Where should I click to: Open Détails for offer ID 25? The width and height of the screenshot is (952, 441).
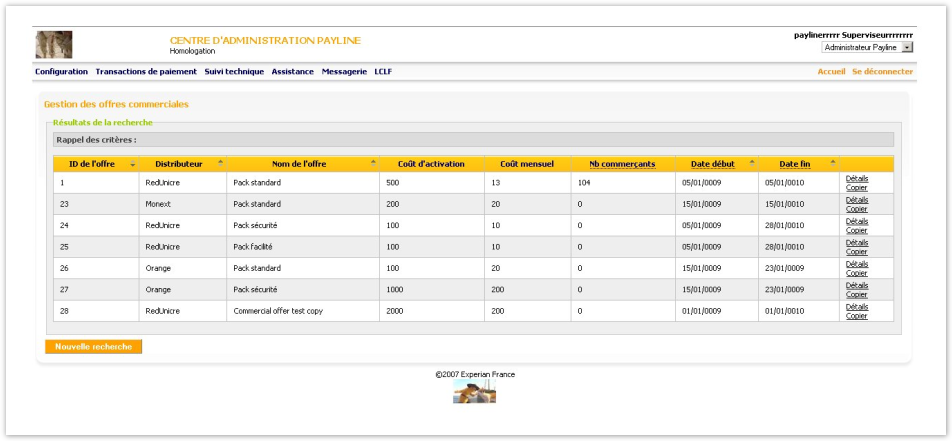tap(857, 242)
